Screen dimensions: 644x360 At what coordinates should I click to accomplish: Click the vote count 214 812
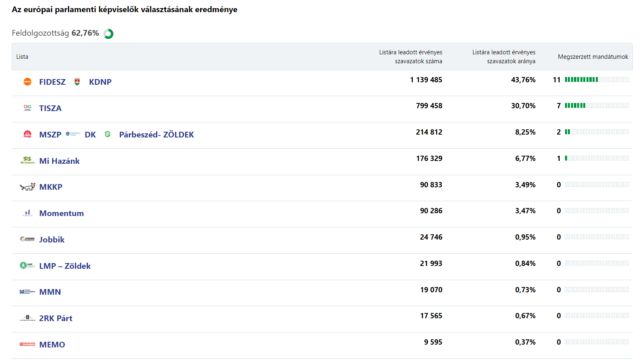click(x=429, y=132)
